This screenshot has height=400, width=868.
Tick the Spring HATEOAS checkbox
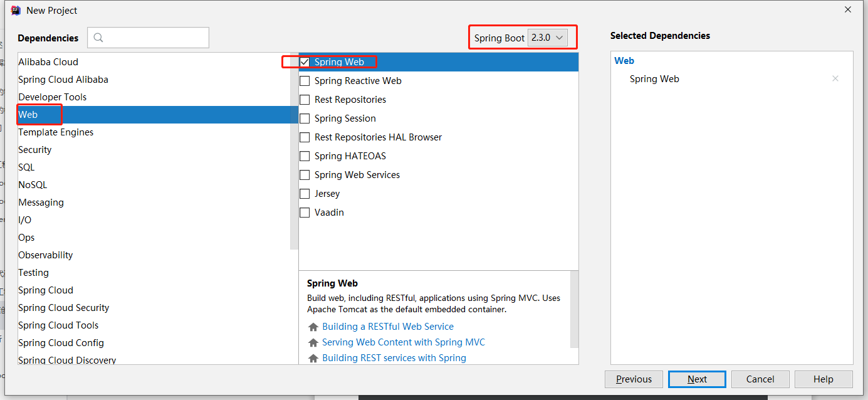point(305,156)
